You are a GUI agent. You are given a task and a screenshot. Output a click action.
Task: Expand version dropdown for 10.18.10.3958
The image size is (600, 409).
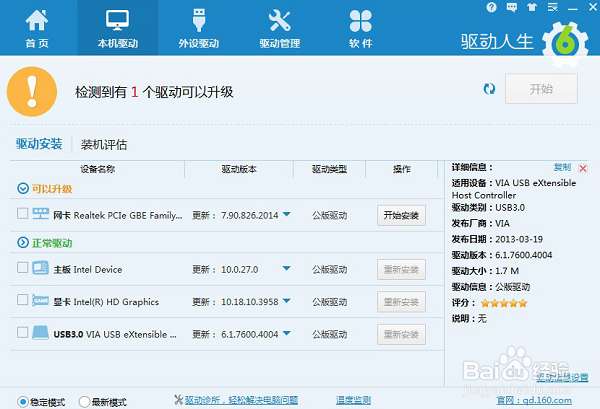[287, 301]
